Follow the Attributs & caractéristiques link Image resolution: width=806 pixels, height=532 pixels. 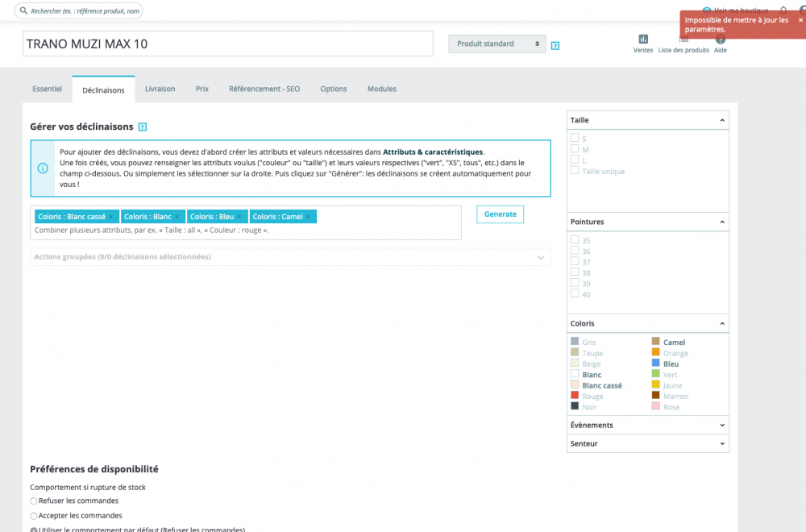[433, 152]
